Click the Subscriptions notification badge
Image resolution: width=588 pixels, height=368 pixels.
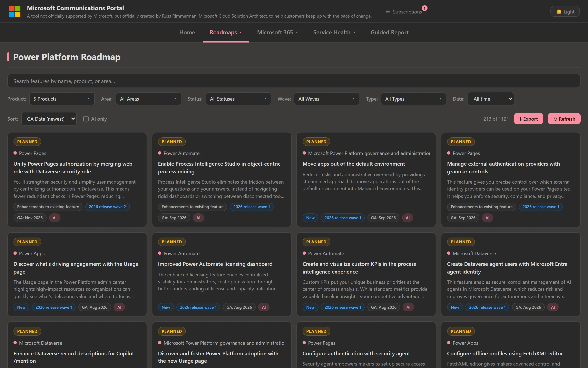click(424, 8)
